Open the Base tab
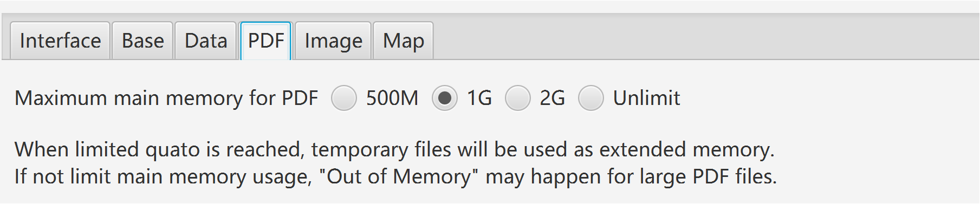This screenshot has width=980, height=204. [142, 41]
